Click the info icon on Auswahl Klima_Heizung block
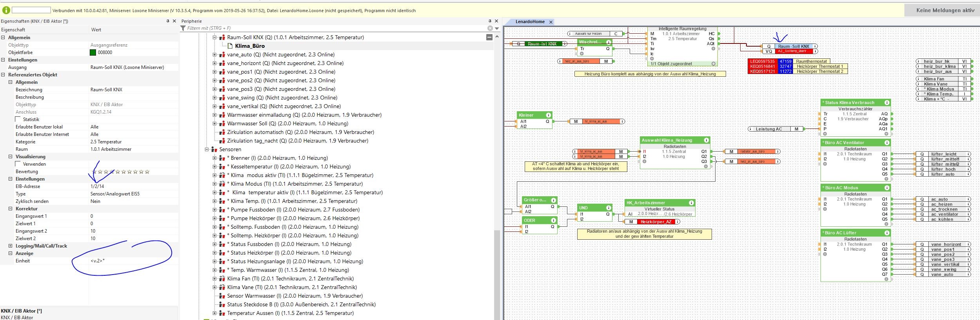Screen dimensions: 980x320 coord(706,140)
